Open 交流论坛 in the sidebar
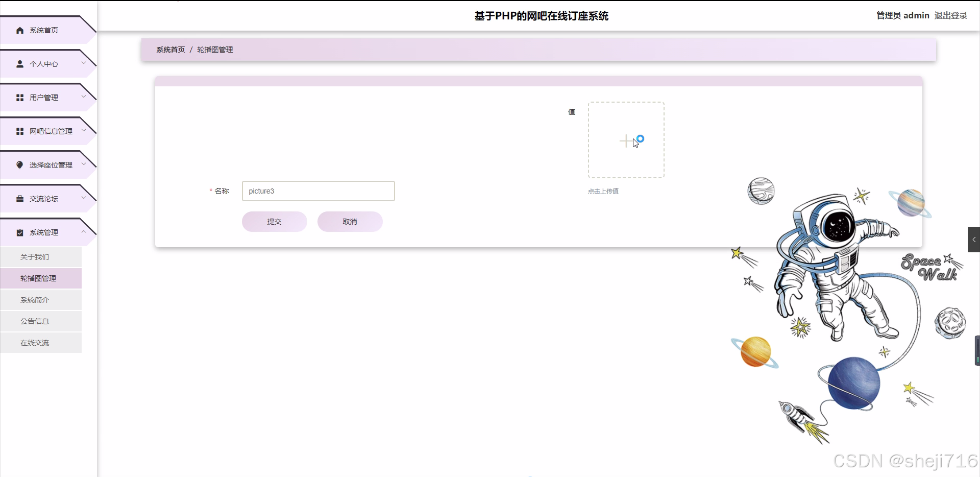 (44, 199)
